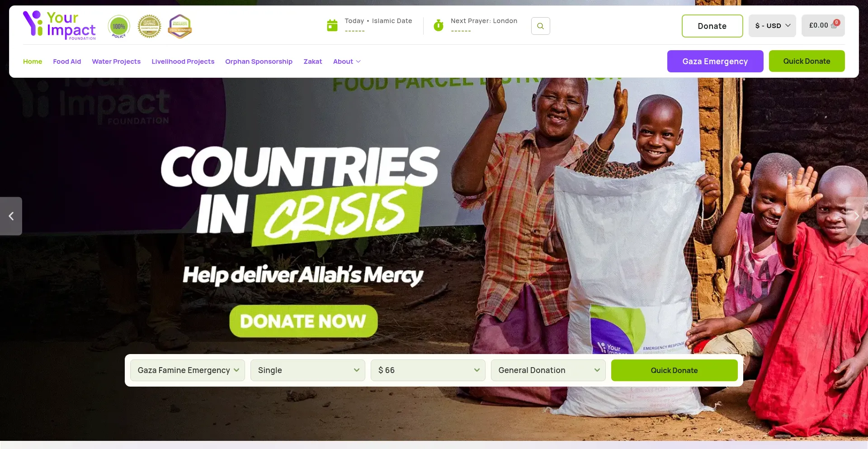Image resolution: width=868 pixels, height=449 pixels.
Task: Open the Single frequency dropdown
Action: 308,370
